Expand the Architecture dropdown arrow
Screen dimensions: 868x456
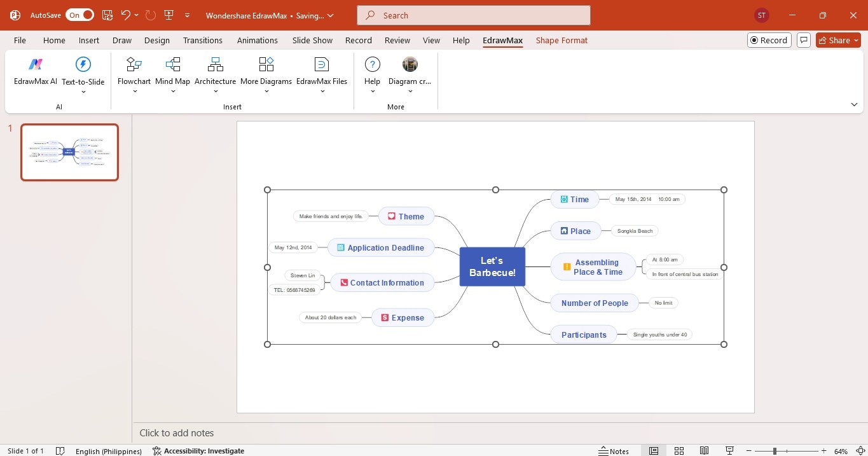pyautogui.click(x=216, y=91)
